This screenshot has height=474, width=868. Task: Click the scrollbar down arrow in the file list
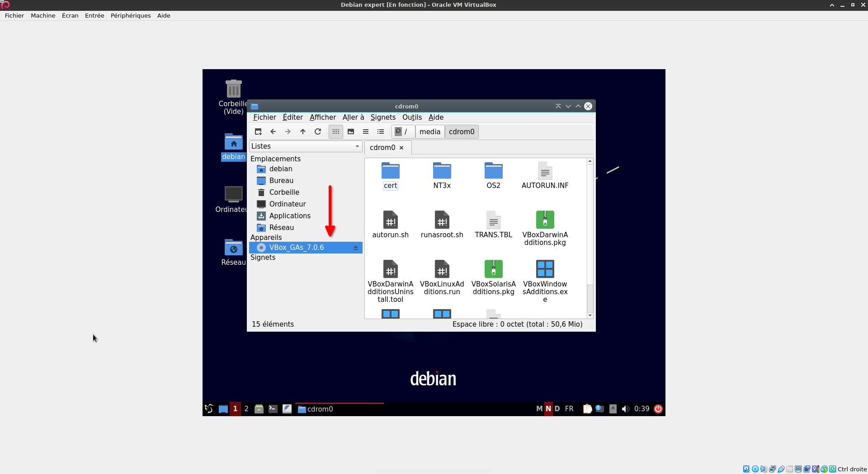(590, 315)
